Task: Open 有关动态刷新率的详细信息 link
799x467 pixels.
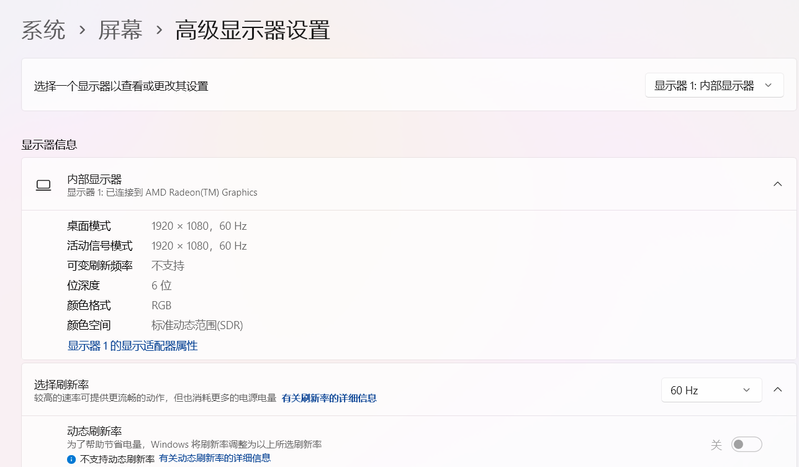Action: (214, 458)
